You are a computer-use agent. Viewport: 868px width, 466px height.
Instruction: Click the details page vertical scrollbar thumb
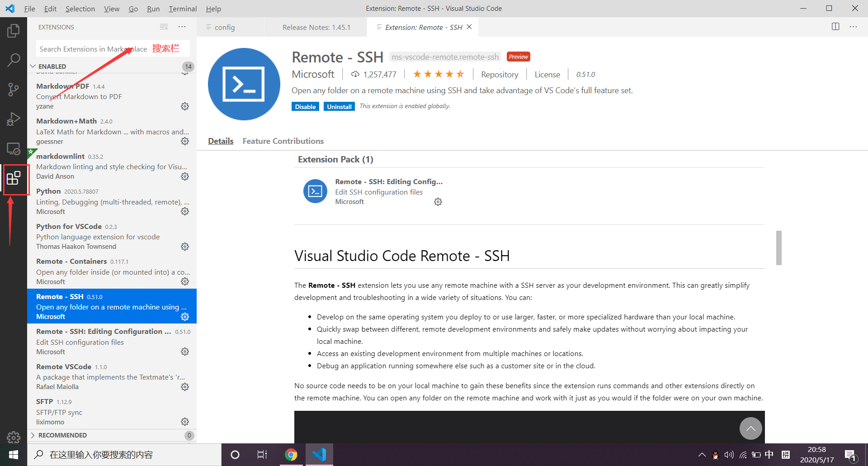click(x=779, y=248)
